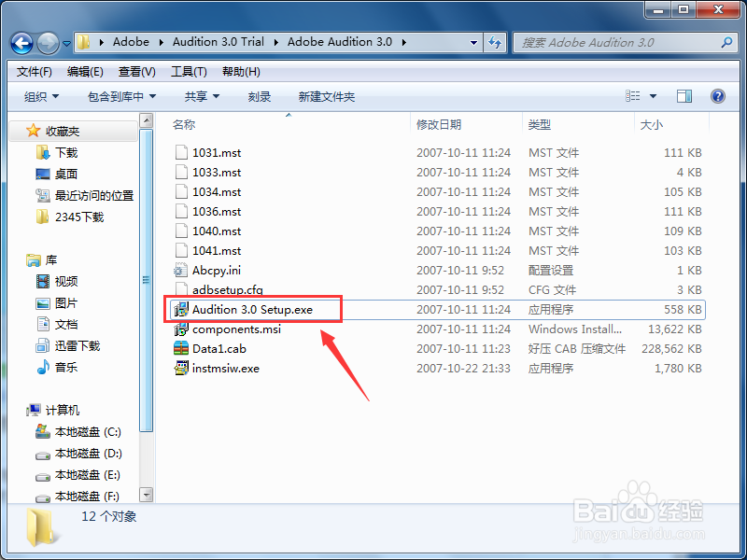Click the magnifier search icon

coord(726,42)
